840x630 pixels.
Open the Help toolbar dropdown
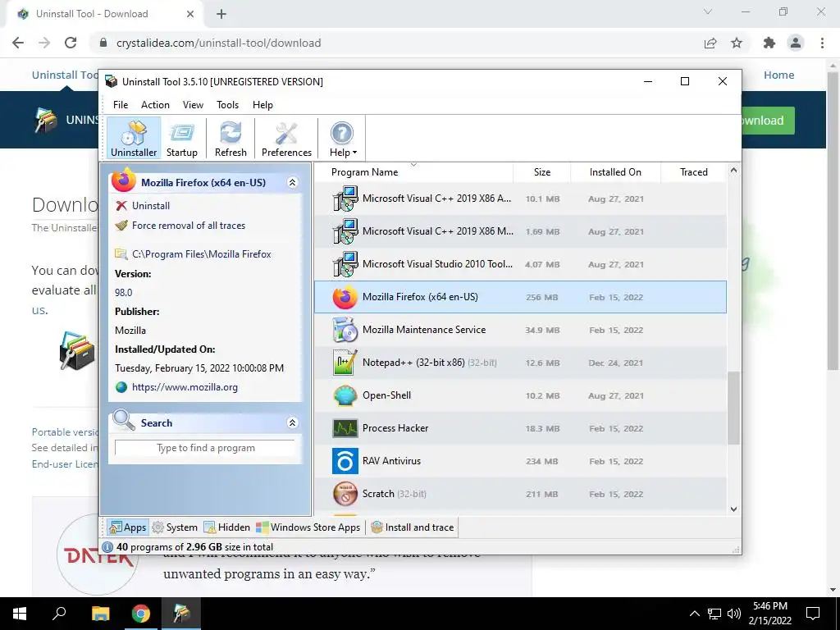pyautogui.click(x=343, y=139)
